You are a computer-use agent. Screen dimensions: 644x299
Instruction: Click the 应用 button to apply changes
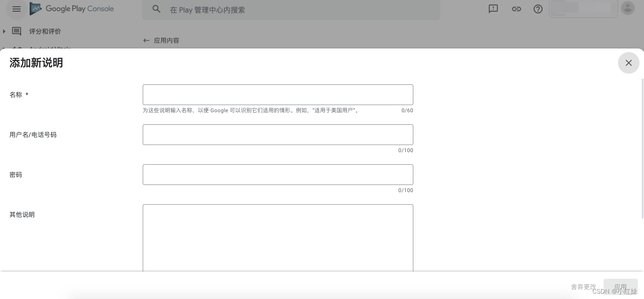click(x=620, y=287)
